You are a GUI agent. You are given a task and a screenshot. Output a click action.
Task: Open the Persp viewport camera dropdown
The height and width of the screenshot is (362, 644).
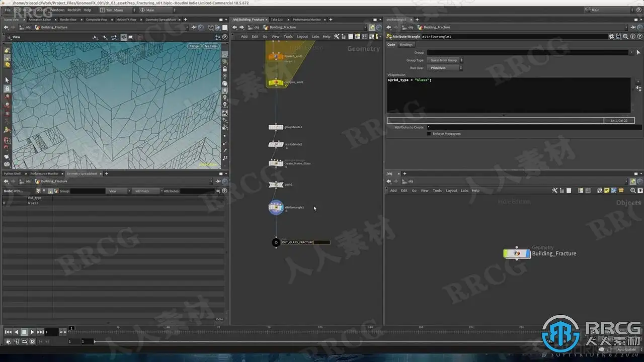coord(194,46)
